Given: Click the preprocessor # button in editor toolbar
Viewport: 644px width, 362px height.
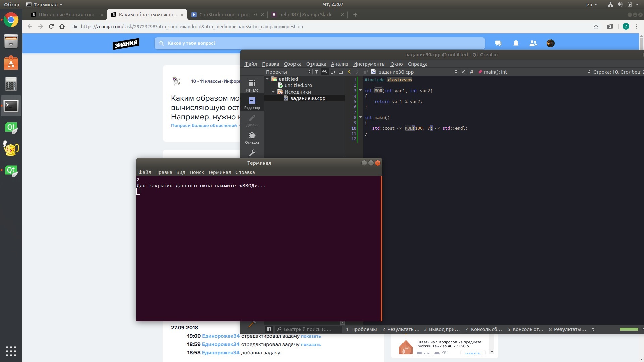Looking at the screenshot, I should (x=471, y=72).
